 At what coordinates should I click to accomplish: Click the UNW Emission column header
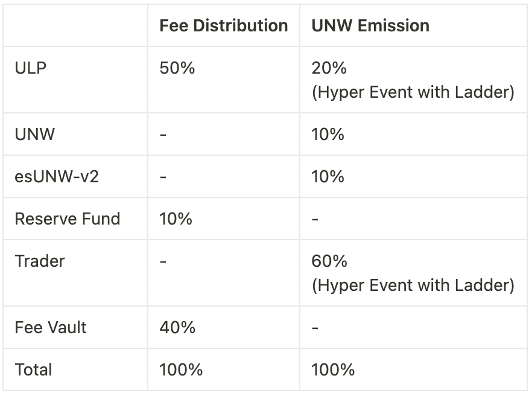point(370,26)
